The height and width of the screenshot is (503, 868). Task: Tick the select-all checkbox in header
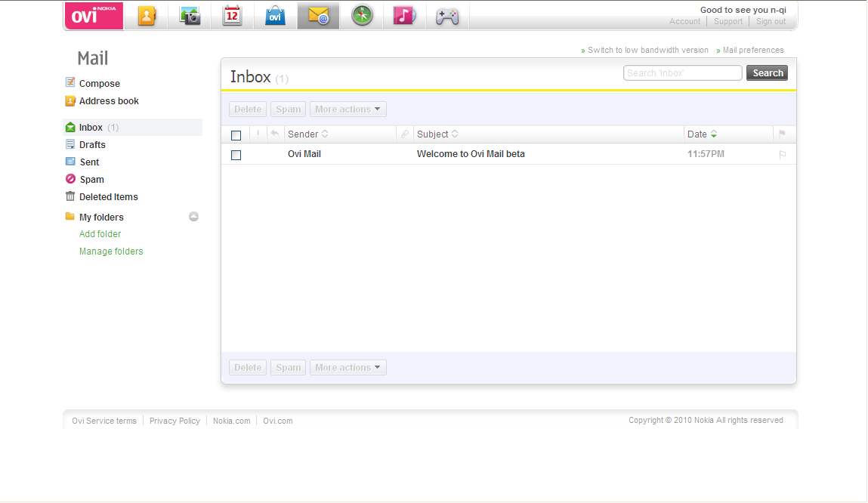tap(236, 135)
